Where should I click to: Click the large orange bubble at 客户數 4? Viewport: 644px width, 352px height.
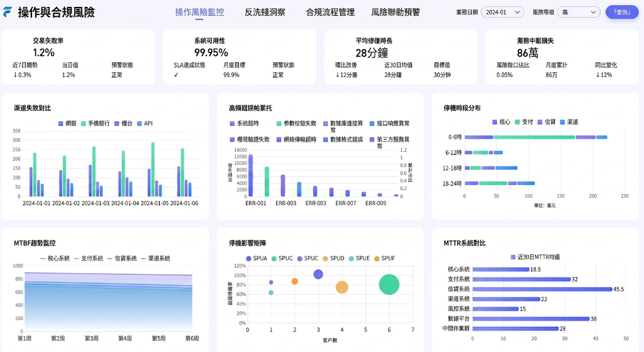pyautogui.click(x=341, y=287)
